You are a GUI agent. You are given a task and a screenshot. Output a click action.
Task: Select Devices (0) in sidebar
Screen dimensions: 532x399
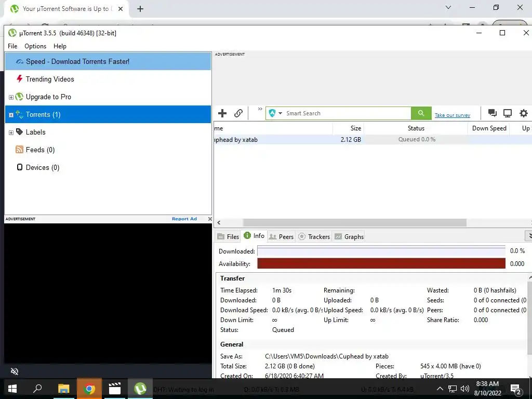[x=108, y=167]
